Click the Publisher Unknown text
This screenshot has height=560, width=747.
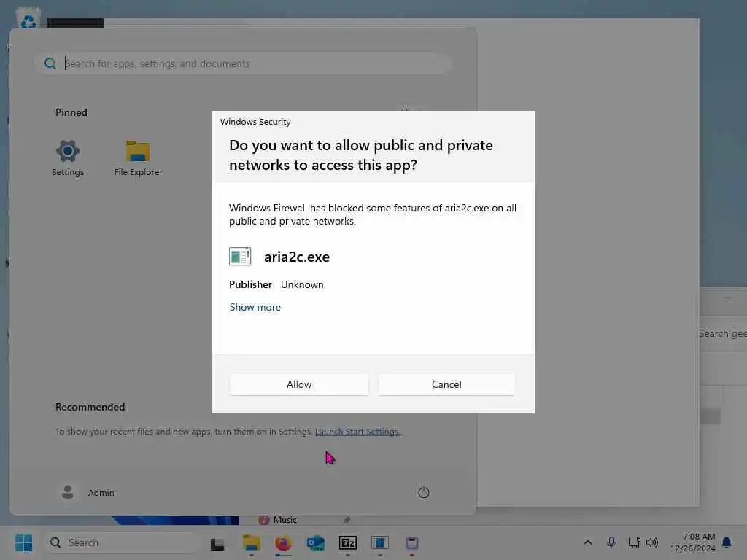click(276, 284)
